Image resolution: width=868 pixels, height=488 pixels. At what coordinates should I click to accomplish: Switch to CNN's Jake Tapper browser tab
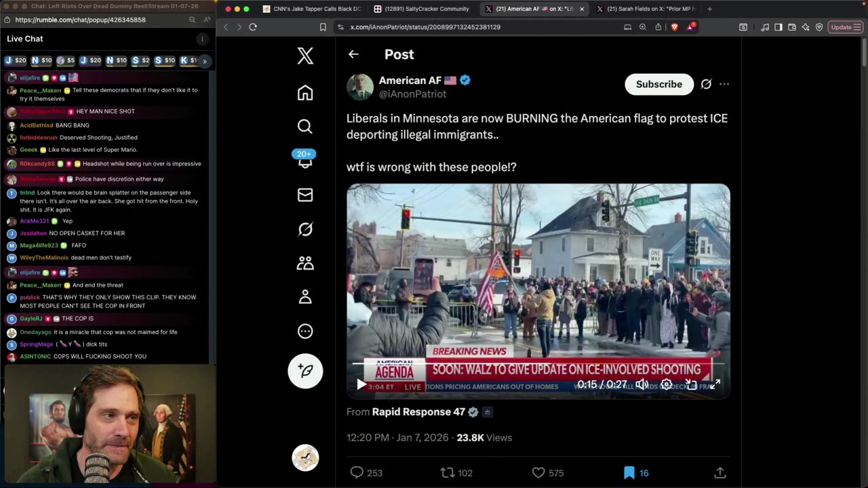pyautogui.click(x=313, y=9)
